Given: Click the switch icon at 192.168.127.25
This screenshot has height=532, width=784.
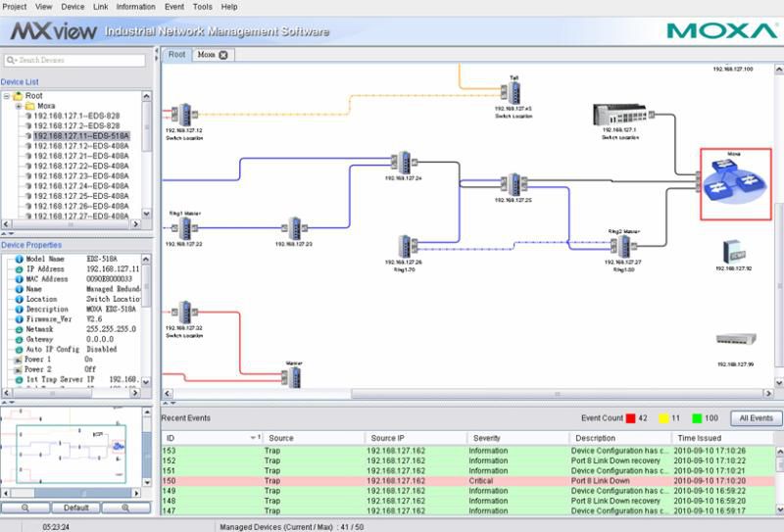Looking at the screenshot, I should 514,184.
